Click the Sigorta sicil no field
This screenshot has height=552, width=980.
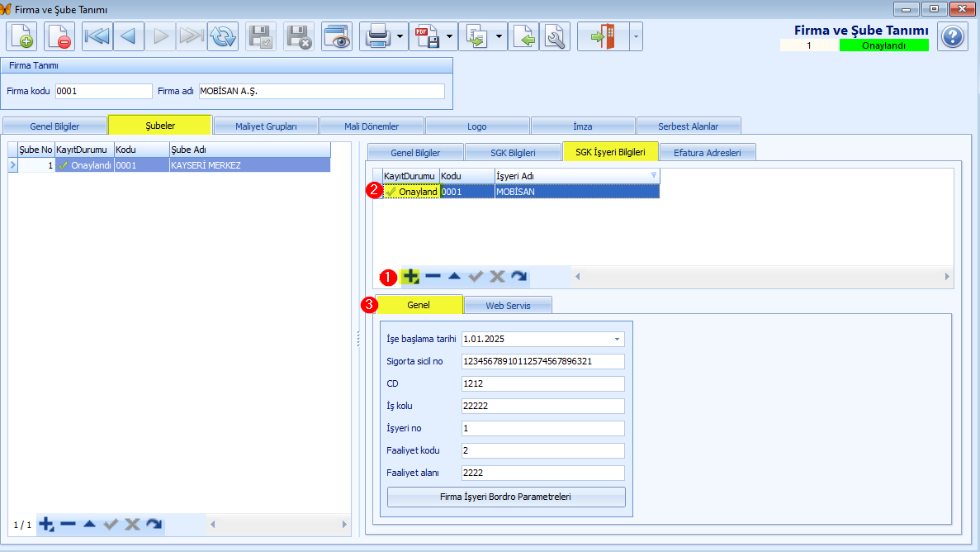coord(542,361)
